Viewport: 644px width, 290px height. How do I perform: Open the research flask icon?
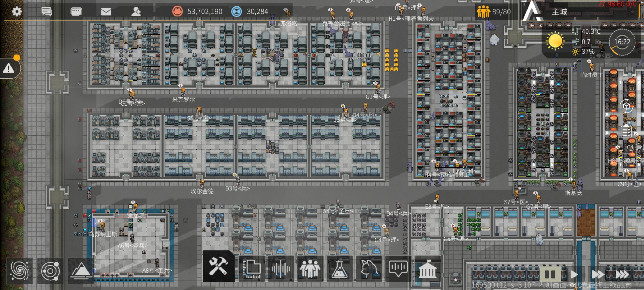tap(339, 268)
